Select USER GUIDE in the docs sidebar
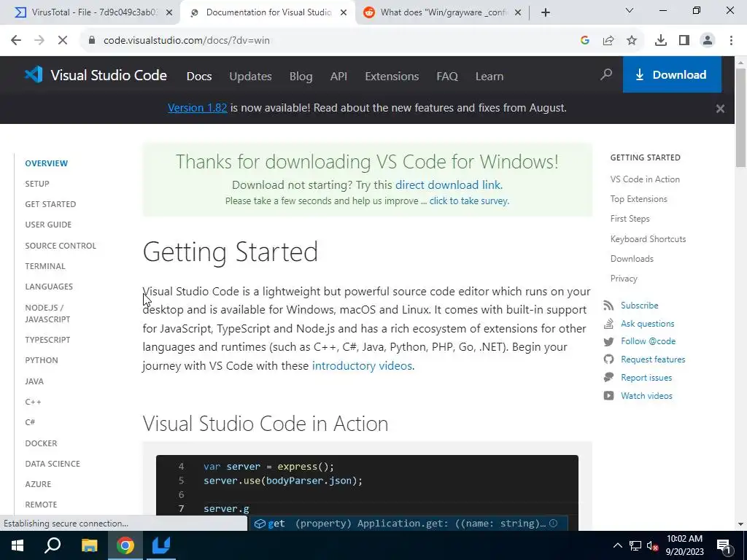This screenshot has width=747, height=560. (48, 225)
